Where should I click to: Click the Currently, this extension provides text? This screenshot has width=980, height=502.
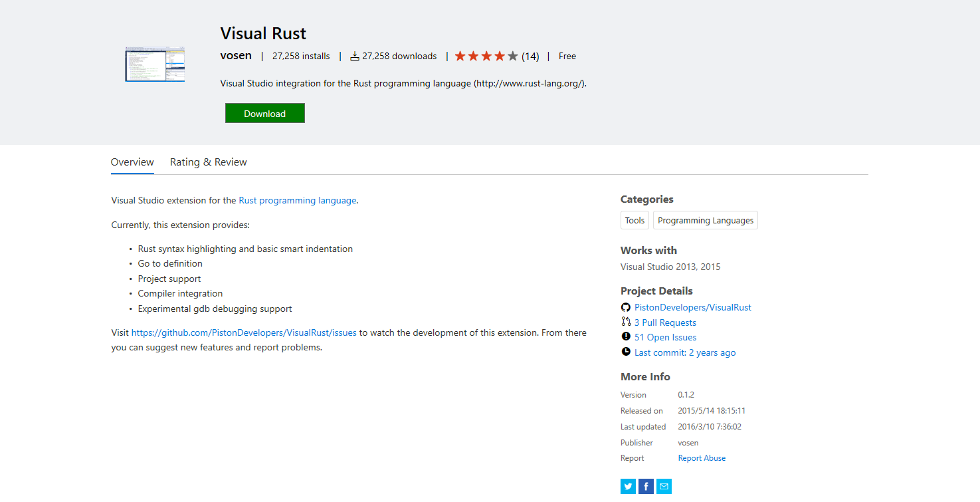[181, 225]
